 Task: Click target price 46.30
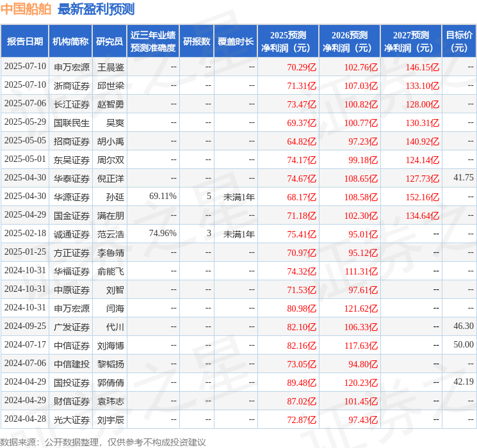click(464, 326)
